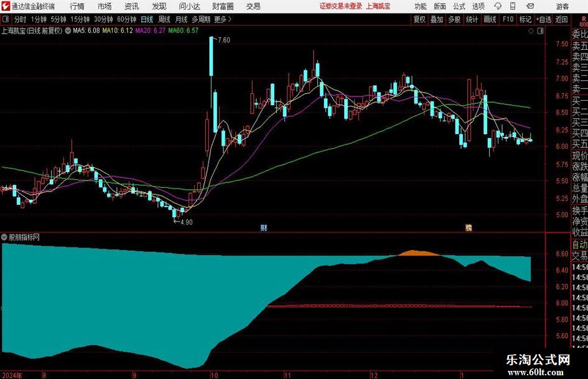Click the 证券交易未登录 login link
Screen dimensions: 588x379
point(341,6)
